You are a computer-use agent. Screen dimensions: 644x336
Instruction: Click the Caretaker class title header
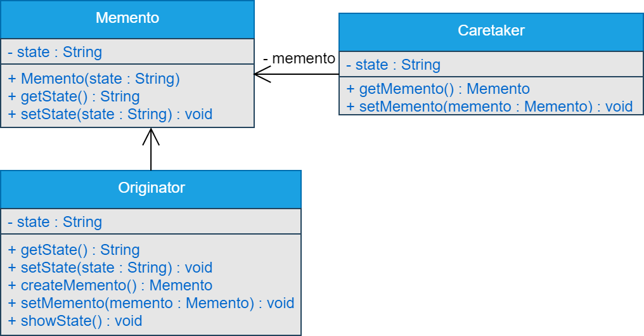tap(491, 30)
